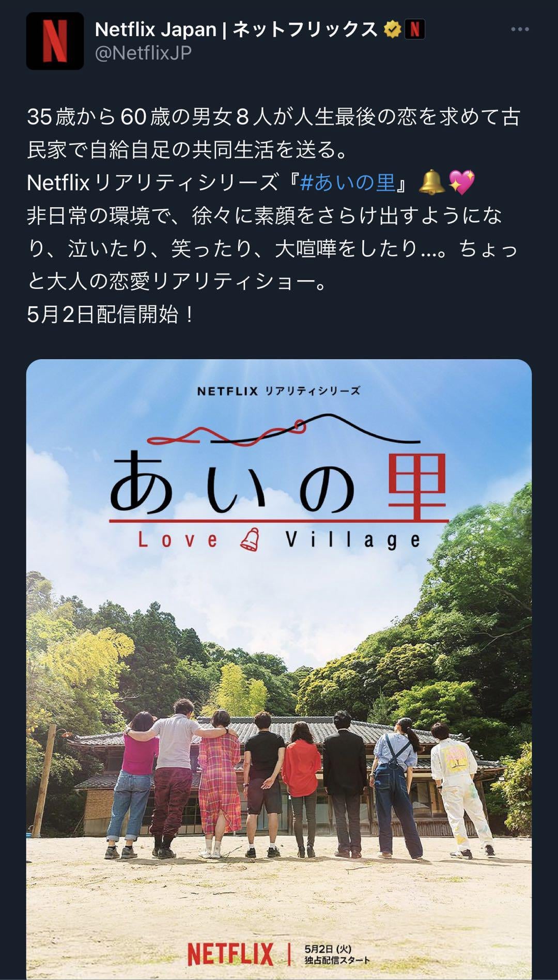This screenshot has height=980, width=558.
Task: Click the gold verified badge
Action: [x=392, y=30]
